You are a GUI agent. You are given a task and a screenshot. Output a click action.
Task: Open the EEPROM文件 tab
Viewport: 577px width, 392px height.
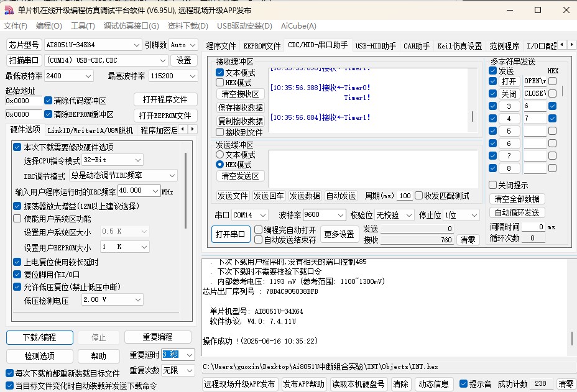point(262,46)
